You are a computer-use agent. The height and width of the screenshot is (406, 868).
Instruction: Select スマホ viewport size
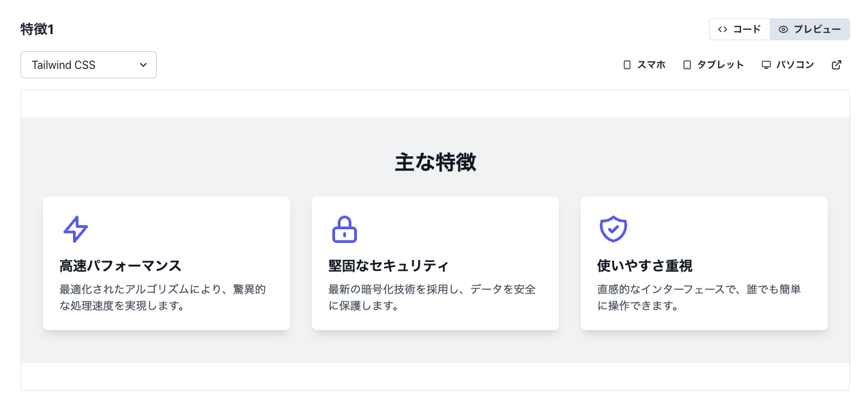pyautogui.click(x=644, y=65)
